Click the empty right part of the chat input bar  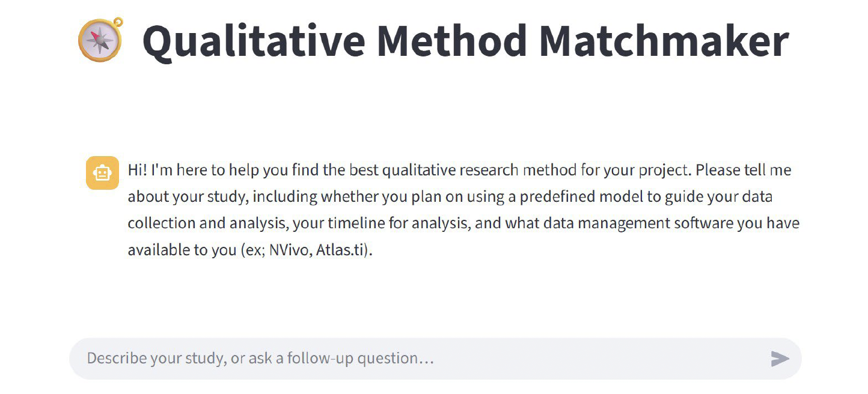(601, 359)
